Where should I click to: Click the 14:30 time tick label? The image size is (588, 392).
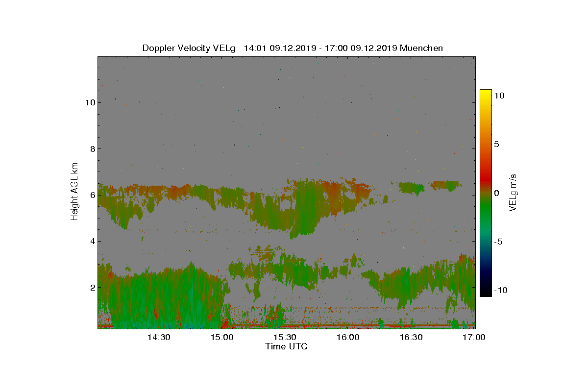click(159, 337)
